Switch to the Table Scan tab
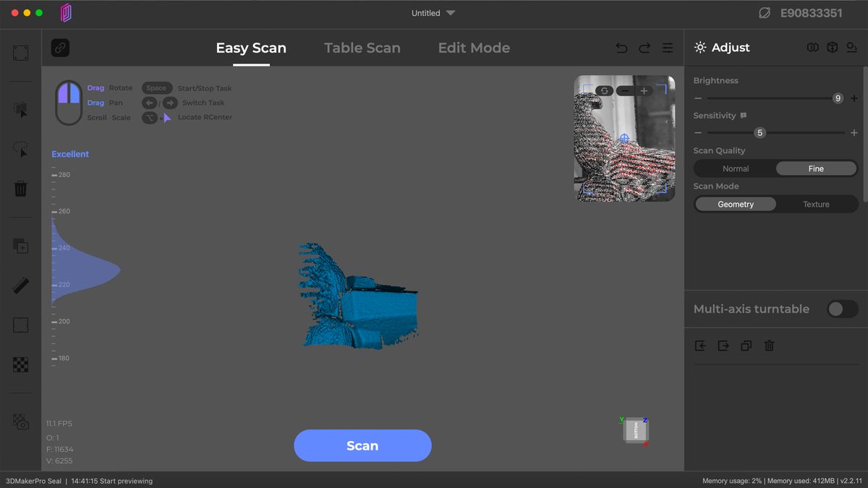Viewport: 868px width, 488px height. 362,48
